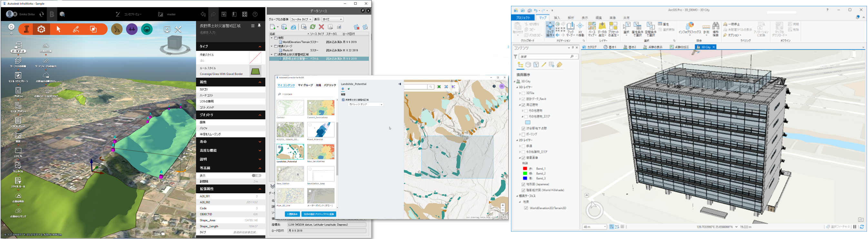Click the データソース data sources icon
This screenshot has height=239, width=868.
tap(18, 47)
